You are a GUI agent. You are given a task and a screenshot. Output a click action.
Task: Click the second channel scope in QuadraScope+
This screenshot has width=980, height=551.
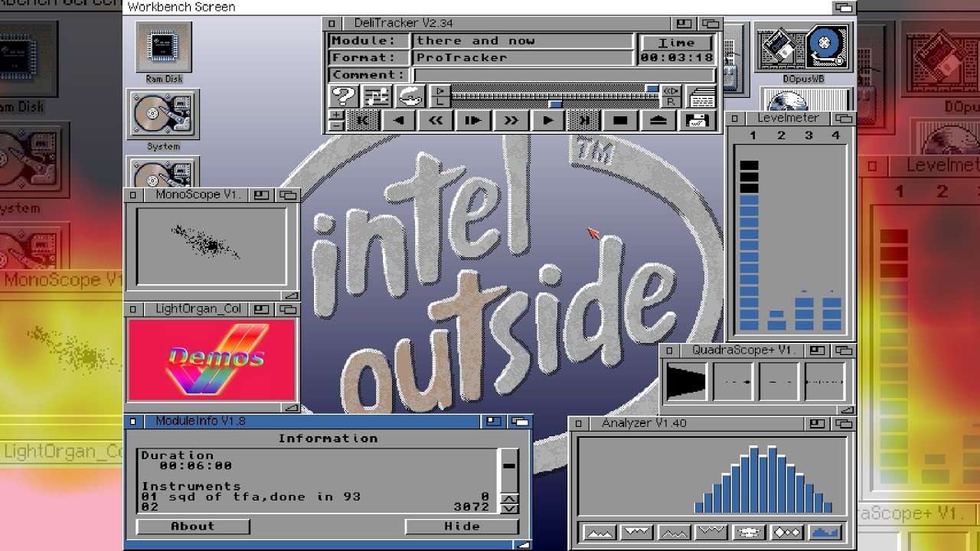click(733, 380)
